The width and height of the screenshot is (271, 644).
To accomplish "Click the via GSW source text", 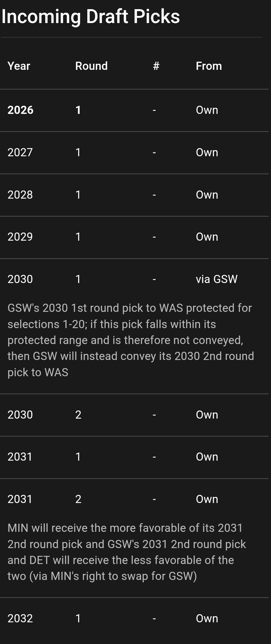I will click(x=217, y=279).
